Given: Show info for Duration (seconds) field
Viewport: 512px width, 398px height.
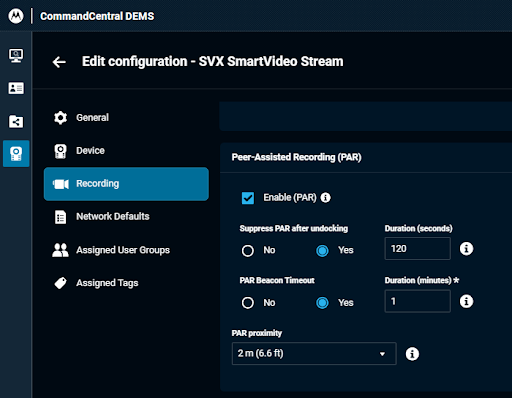Looking at the screenshot, I should [466, 249].
